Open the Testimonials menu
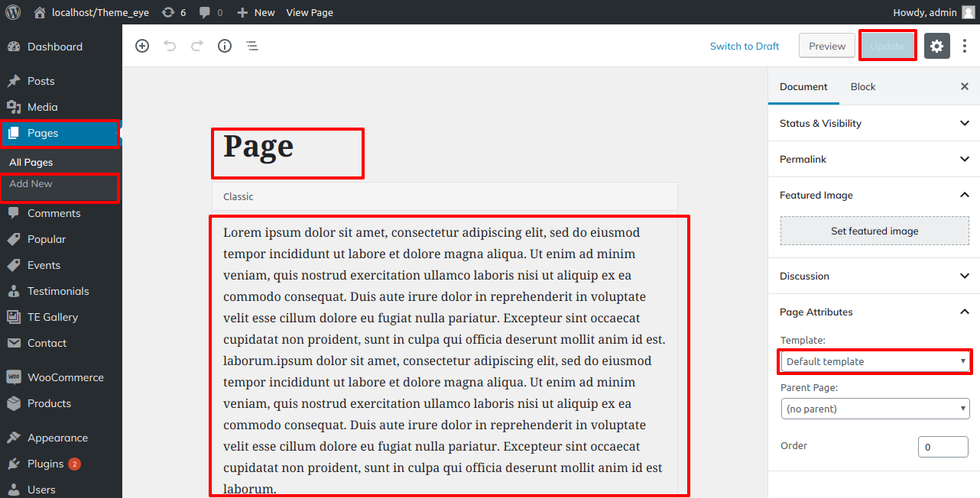Viewport: 980px width, 498px height. pos(61,291)
